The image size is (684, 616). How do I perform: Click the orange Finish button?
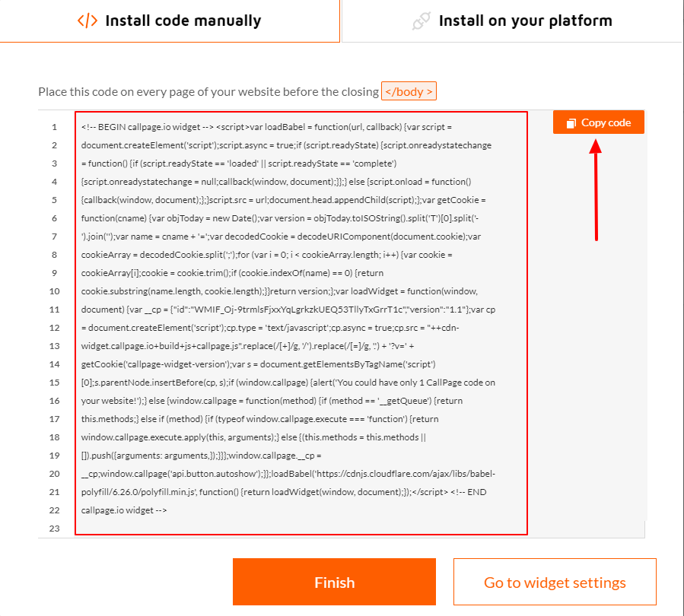334,583
